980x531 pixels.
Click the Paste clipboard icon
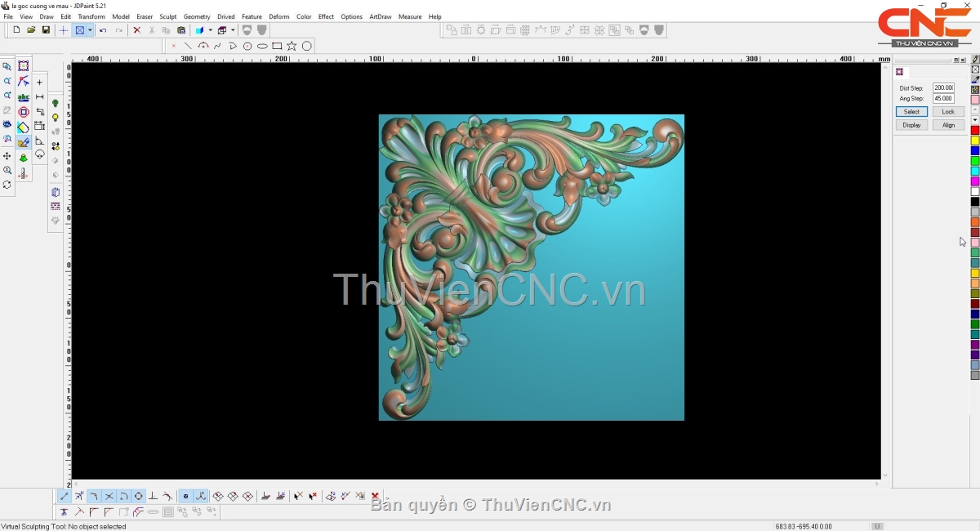coord(181,30)
